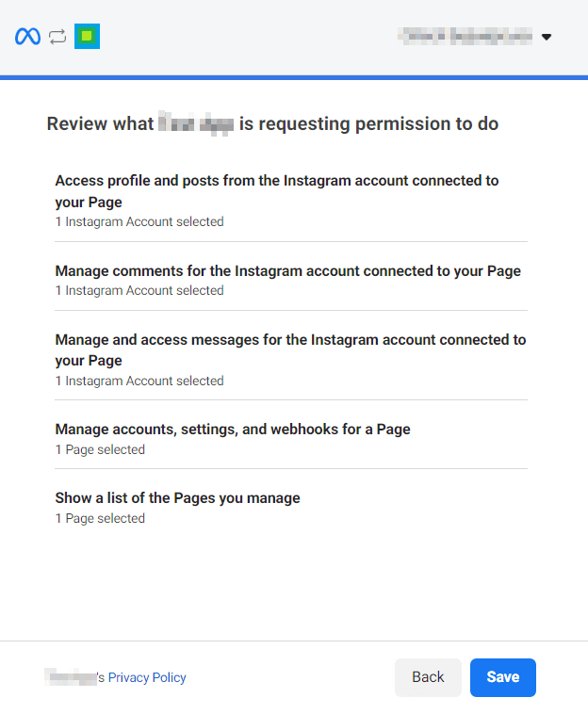Open the account dropdown arrow
The image size is (588, 714).
pos(547,37)
